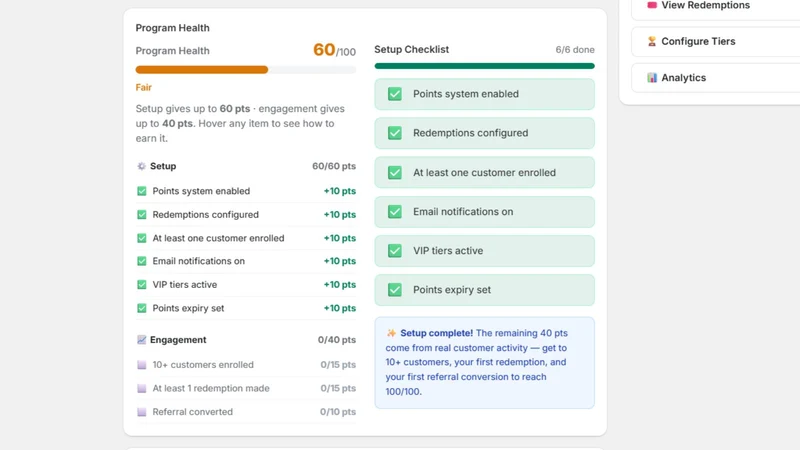Click +10 pts beside Points expiry set

pyautogui.click(x=339, y=308)
